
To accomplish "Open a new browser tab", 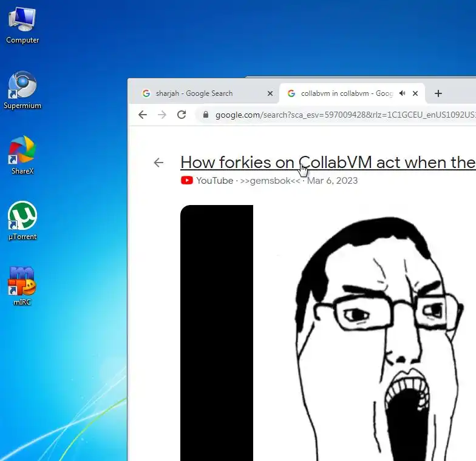I will point(438,93).
